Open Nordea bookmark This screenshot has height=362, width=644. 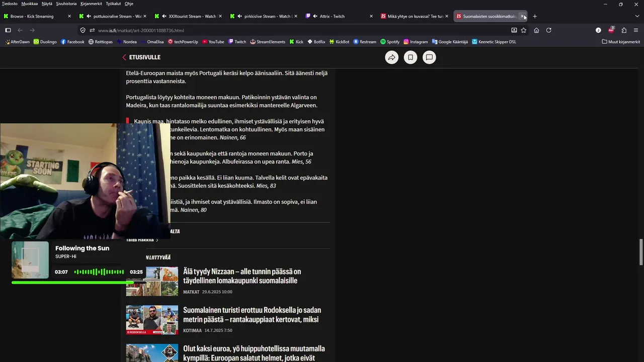126,42
